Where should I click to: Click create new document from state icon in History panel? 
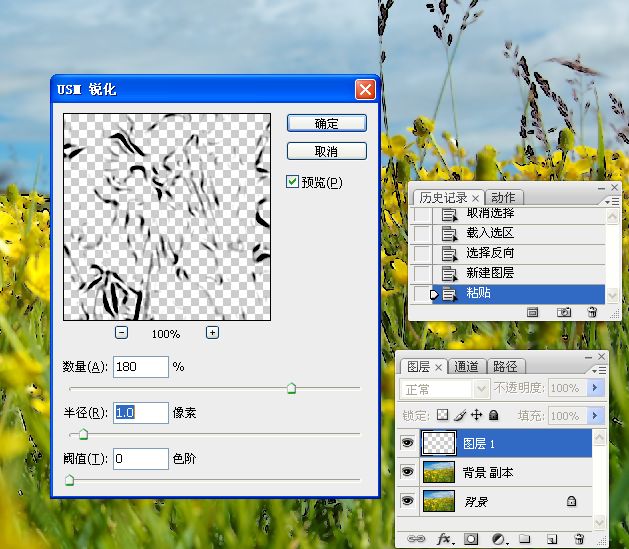pos(532,312)
